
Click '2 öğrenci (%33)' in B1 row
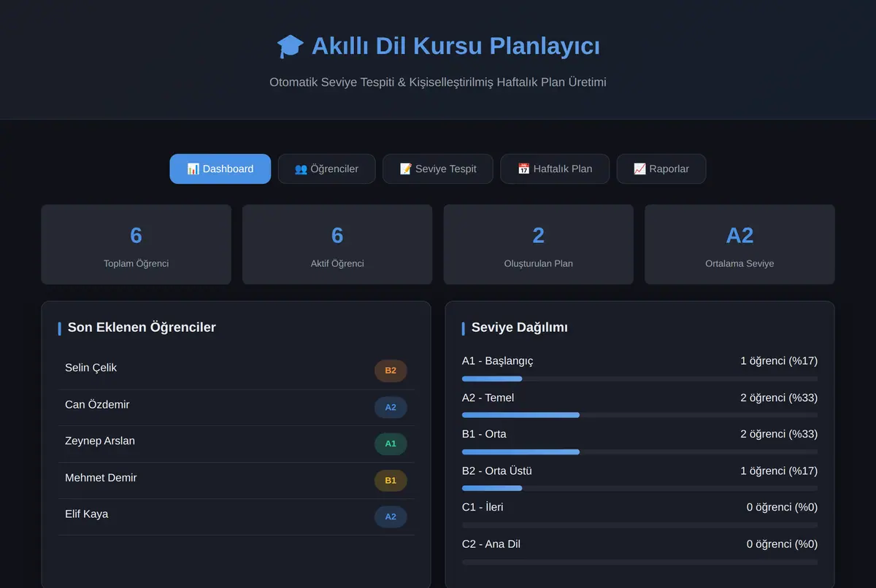(x=779, y=434)
